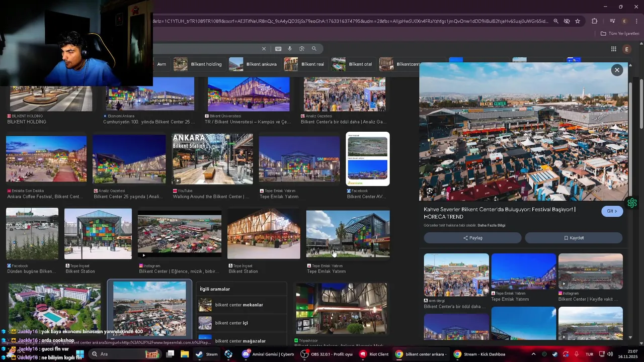Close the image preview panel
The height and width of the screenshot is (362, 644).
pyautogui.click(x=617, y=70)
